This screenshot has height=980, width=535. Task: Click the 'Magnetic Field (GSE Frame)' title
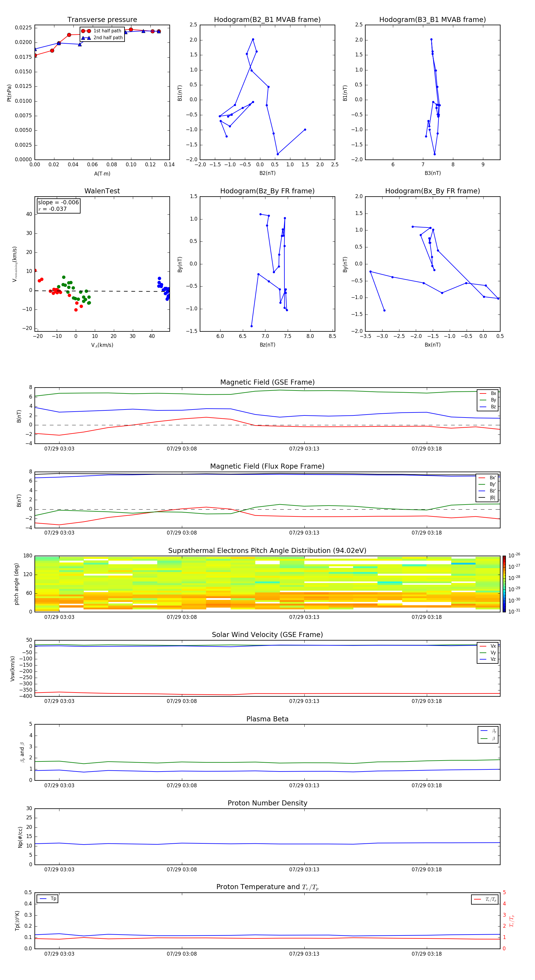[x=267, y=382]
